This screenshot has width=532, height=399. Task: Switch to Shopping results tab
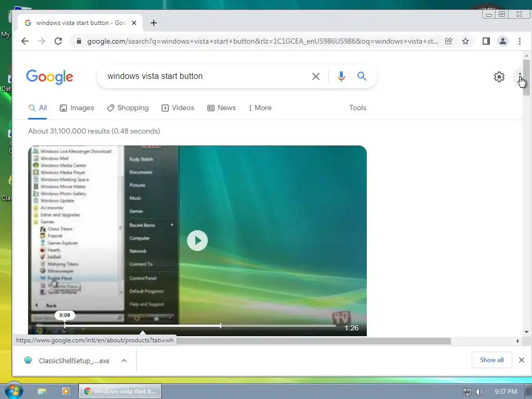coord(128,108)
